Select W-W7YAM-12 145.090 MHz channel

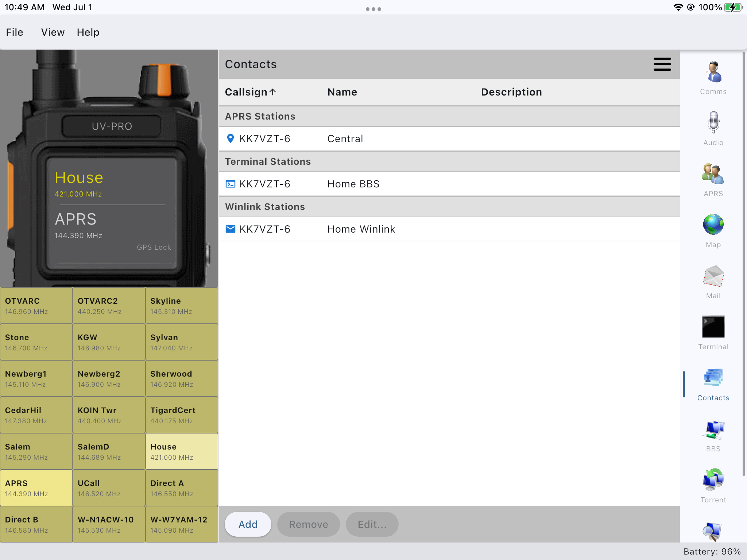point(182,524)
